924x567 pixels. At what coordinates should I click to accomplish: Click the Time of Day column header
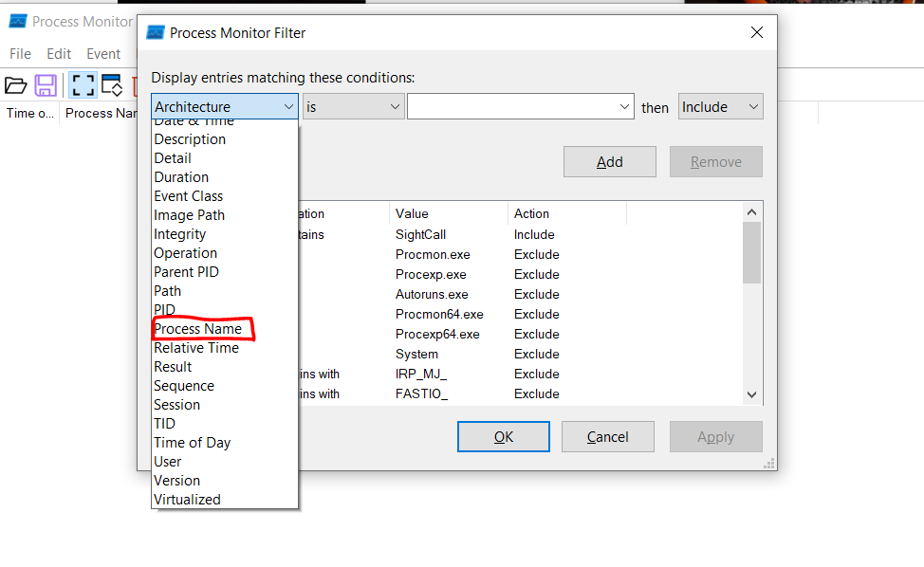coord(29,113)
